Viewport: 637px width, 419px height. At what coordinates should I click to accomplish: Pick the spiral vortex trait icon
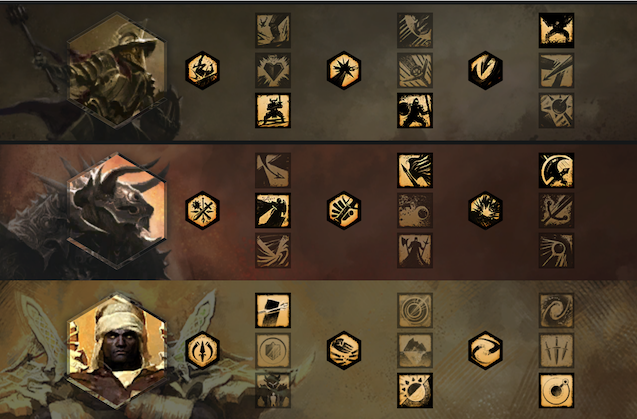(556, 310)
